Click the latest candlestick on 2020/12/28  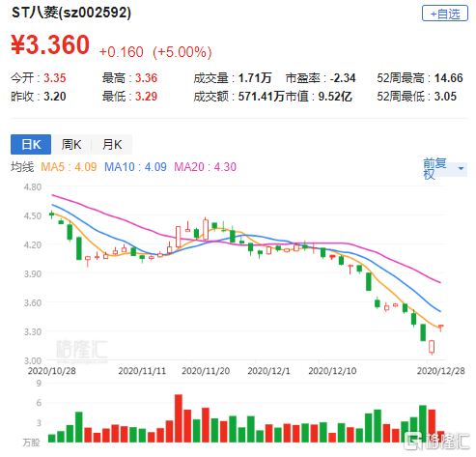click(440, 328)
